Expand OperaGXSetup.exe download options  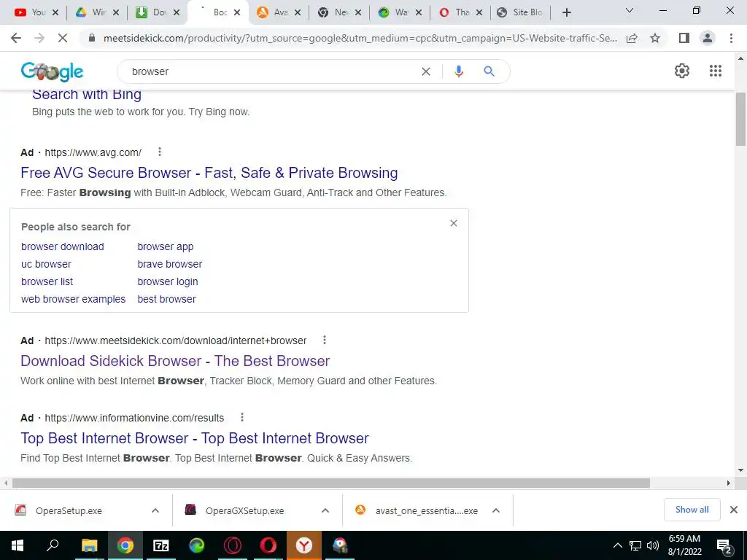coord(325,510)
